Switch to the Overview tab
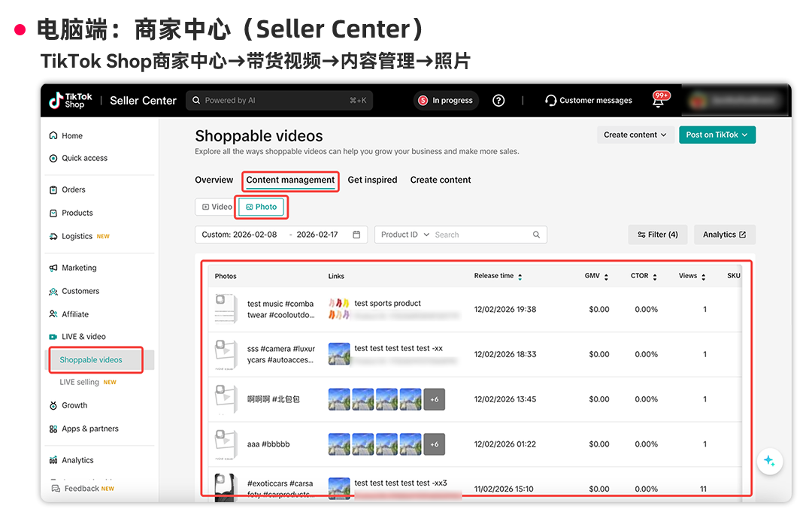 (x=214, y=180)
